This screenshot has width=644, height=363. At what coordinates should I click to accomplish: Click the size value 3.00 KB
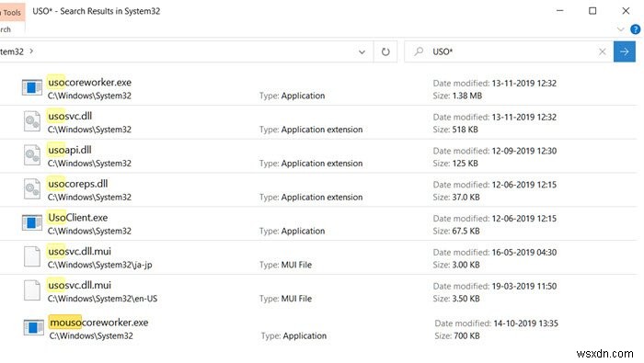(466, 265)
